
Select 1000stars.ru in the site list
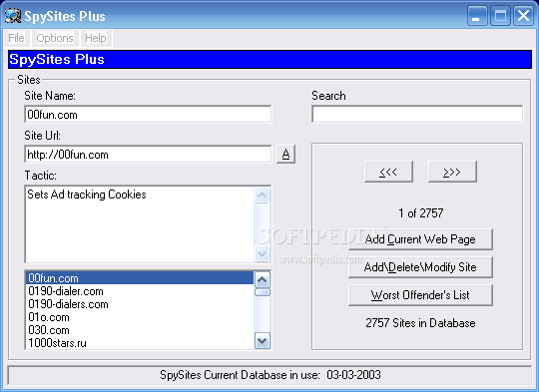140,343
